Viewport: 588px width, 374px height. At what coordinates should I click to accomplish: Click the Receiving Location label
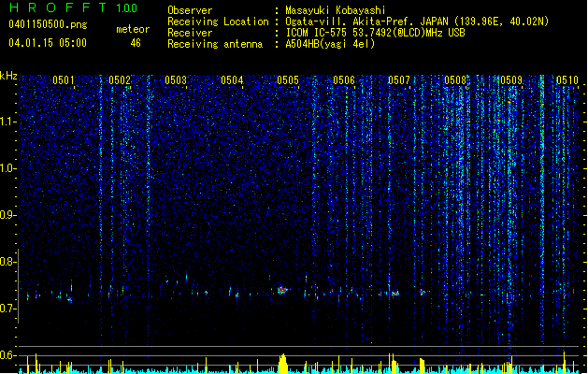click(218, 22)
